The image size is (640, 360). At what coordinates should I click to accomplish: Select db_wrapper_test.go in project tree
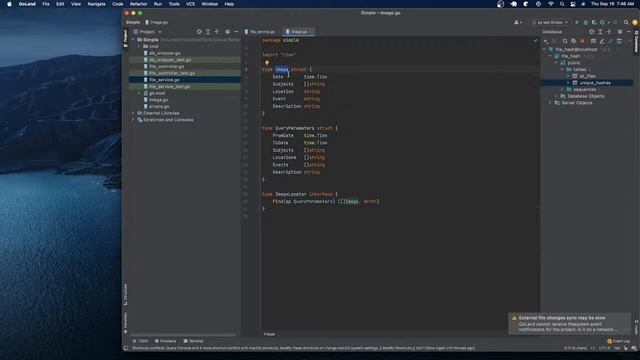point(170,60)
